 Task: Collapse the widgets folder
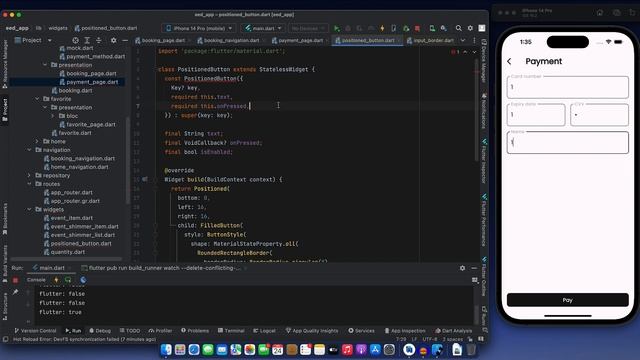pos(29,209)
